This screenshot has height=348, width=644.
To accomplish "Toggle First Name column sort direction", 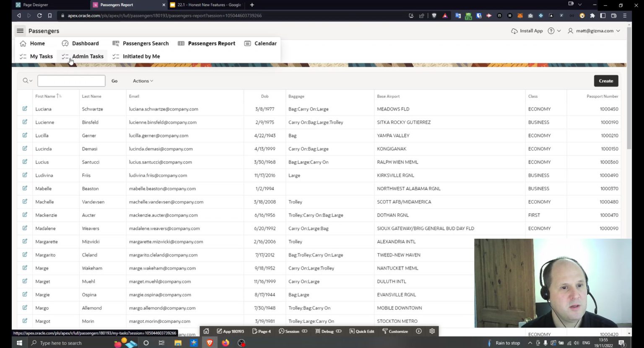I will pos(59,96).
